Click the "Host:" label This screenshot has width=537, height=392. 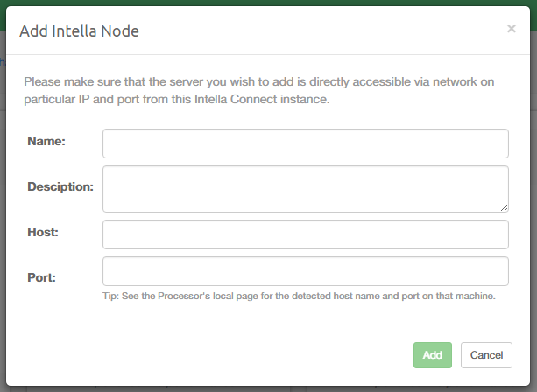tap(44, 232)
